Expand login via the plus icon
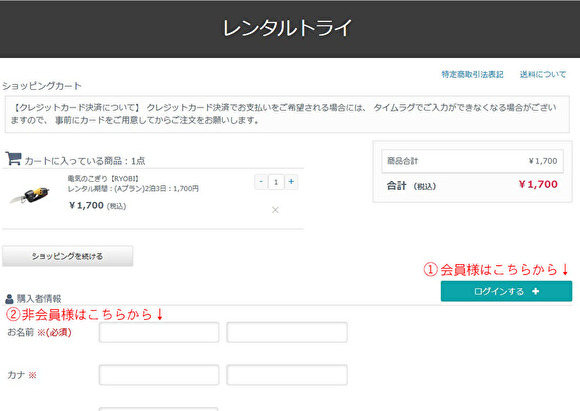 [x=535, y=292]
